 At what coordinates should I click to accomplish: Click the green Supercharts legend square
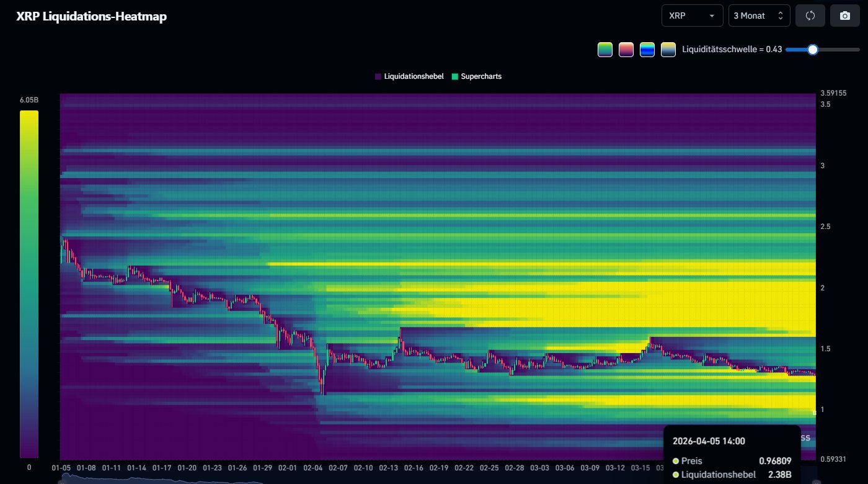(x=454, y=76)
